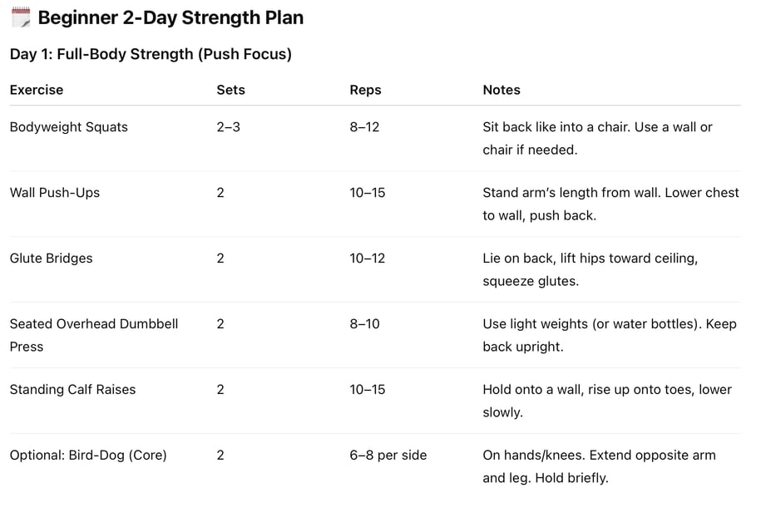Select the 'On hands/knees' Bird-Dog note
The height and width of the screenshot is (532, 761).
click(599, 466)
